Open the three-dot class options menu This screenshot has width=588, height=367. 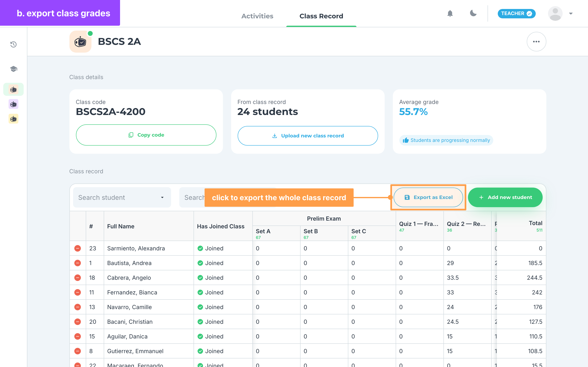point(536,42)
